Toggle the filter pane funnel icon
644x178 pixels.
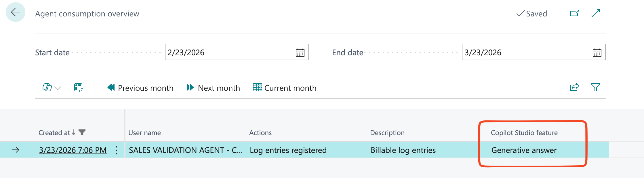[595, 87]
